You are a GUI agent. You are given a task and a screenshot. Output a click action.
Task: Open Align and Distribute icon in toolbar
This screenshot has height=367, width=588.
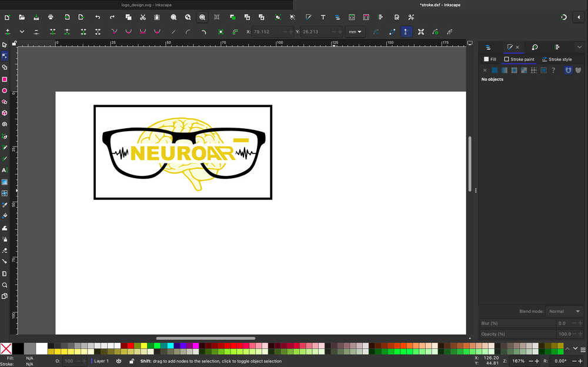pos(380,17)
